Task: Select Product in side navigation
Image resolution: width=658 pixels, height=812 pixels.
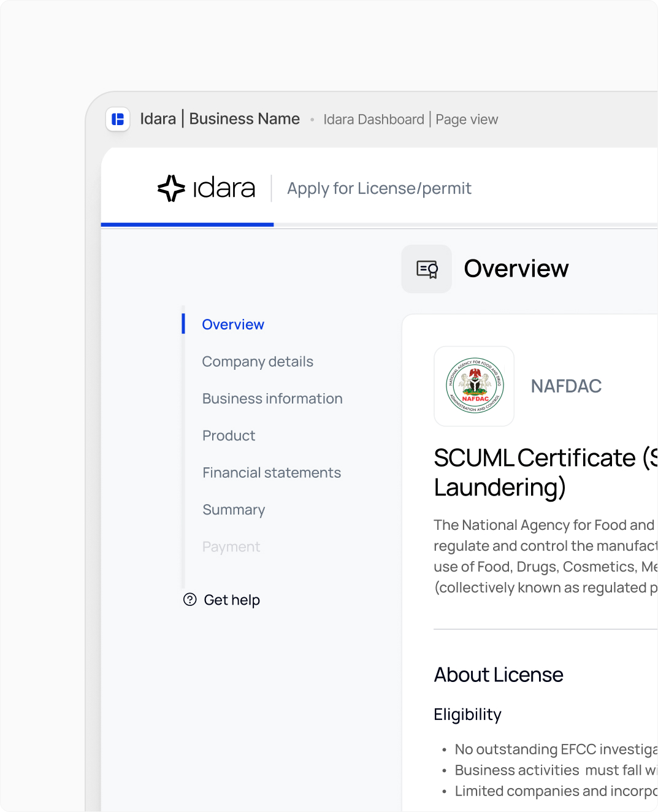Action: point(229,435)
